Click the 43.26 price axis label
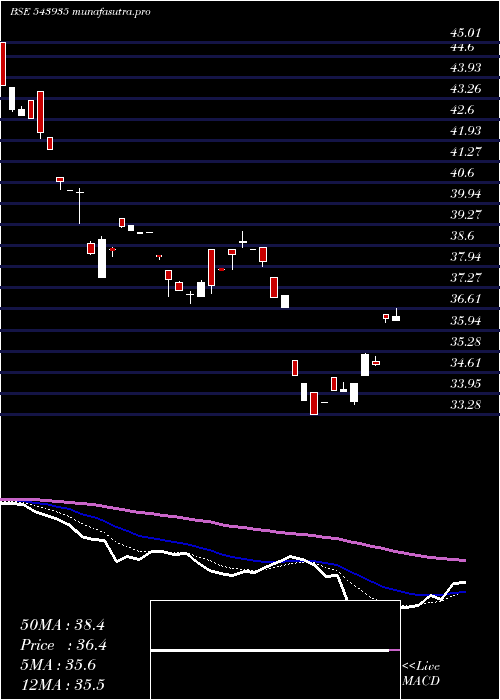500x700 pixels. (x=465, y=89)
